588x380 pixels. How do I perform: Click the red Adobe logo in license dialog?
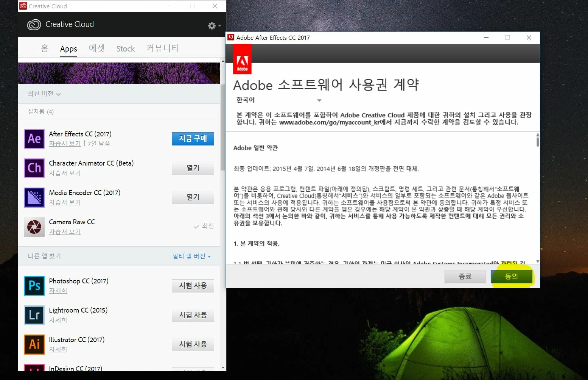coord(242,59)
